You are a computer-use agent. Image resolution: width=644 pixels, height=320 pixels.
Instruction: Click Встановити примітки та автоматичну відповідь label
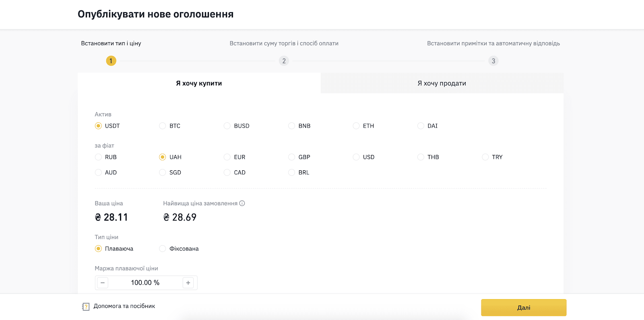493,43
